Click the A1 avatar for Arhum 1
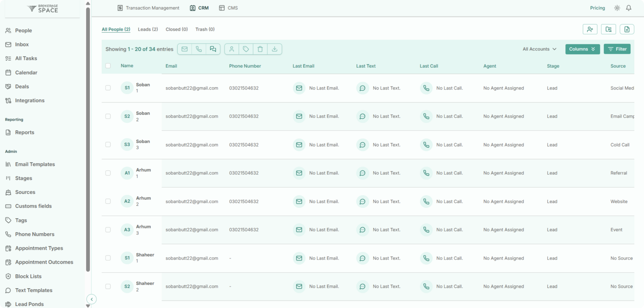The image size is (644, 308). coord(127,173)
